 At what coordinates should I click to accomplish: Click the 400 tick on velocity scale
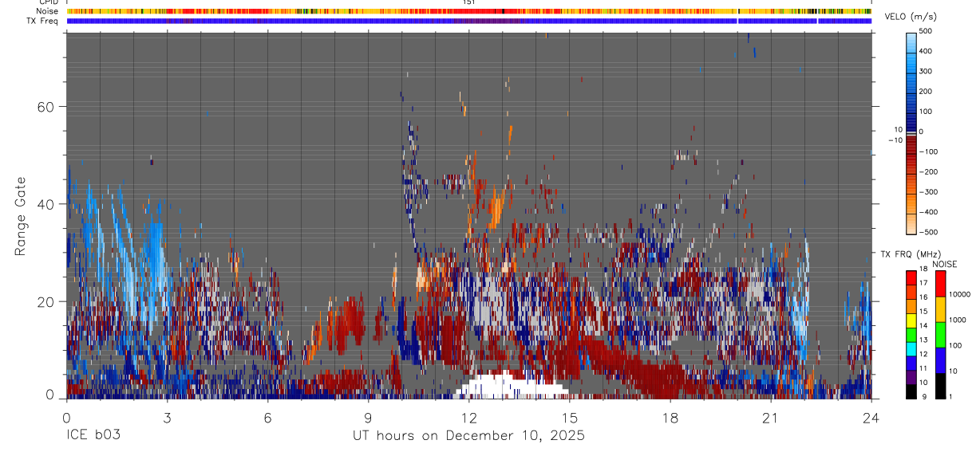pyautogui.click(x=927, y=51)
